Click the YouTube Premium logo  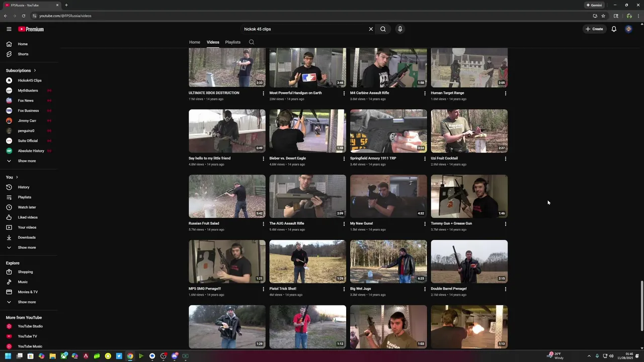pos(31,29)
